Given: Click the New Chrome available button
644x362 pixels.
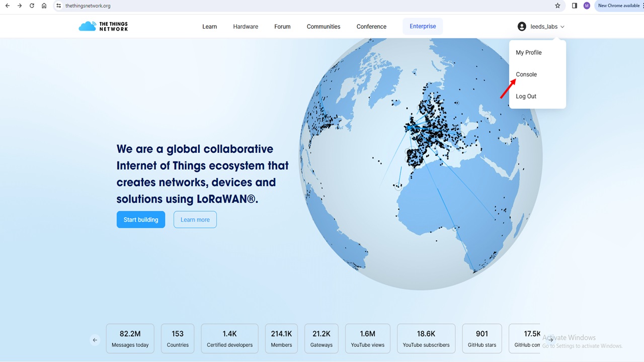Looking at the screenshot, I should coord(618,6).
